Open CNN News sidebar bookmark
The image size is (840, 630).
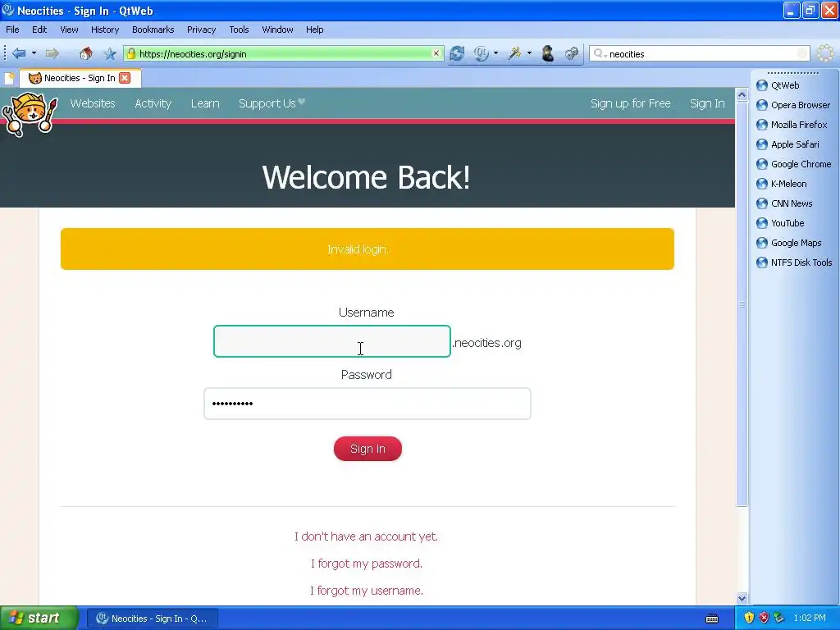784,203
